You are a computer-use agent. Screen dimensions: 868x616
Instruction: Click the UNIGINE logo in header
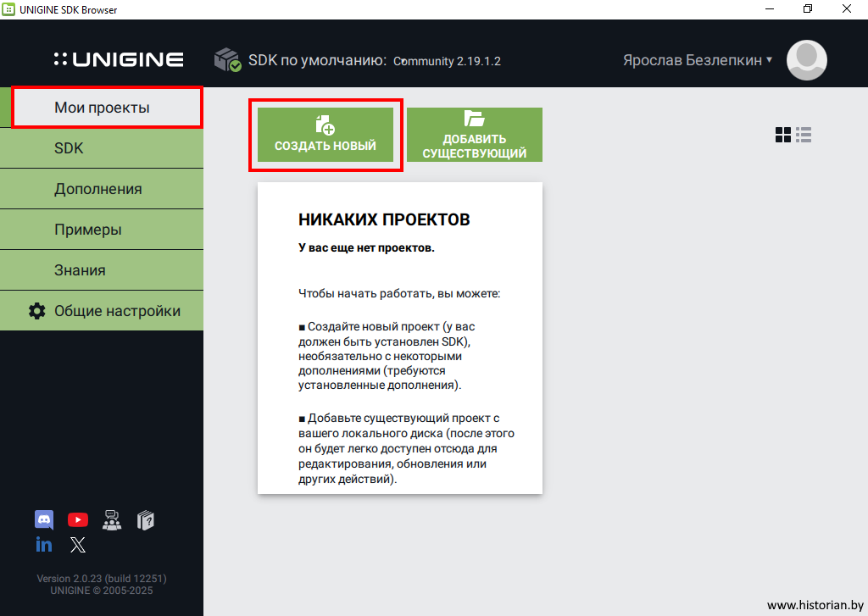[119, 60]
